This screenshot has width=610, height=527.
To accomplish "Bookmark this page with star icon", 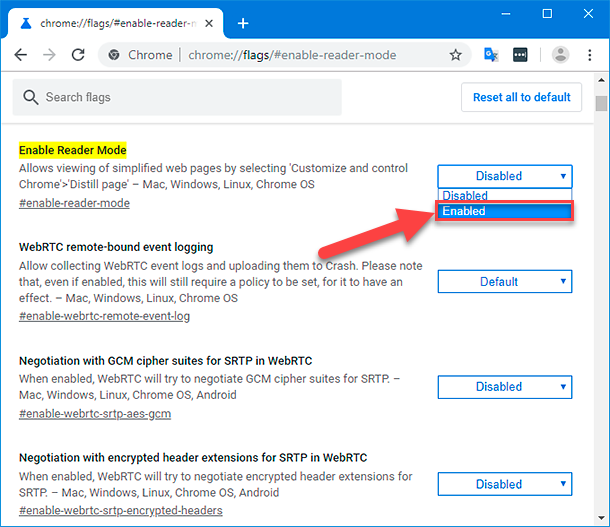I will (456, 55).
